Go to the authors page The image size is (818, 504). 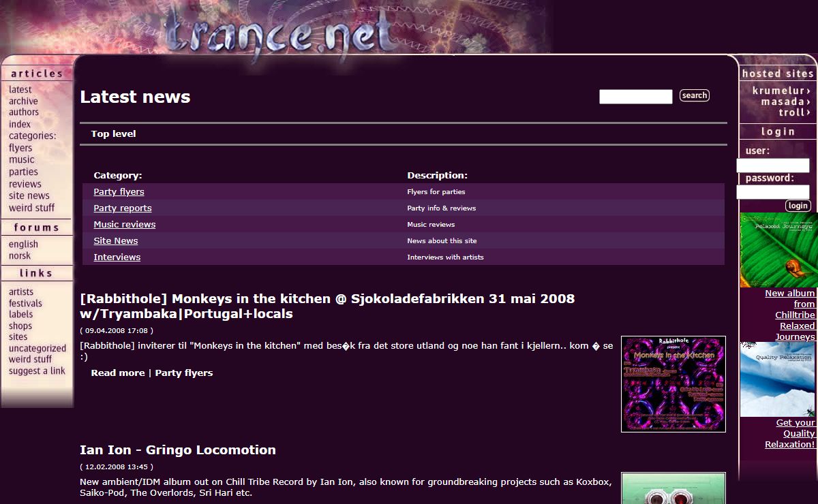(24, 112)
